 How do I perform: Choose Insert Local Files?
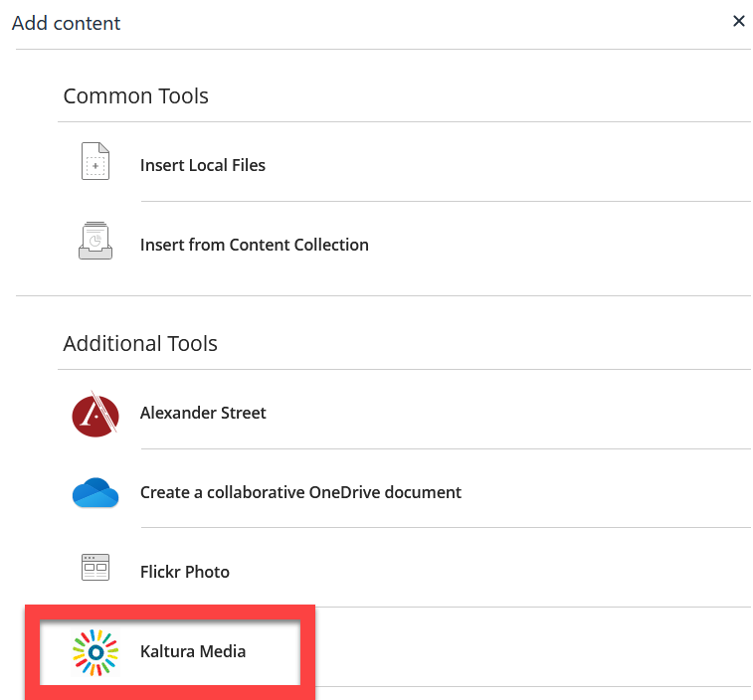pyautogui.click(x=203, y=165)
